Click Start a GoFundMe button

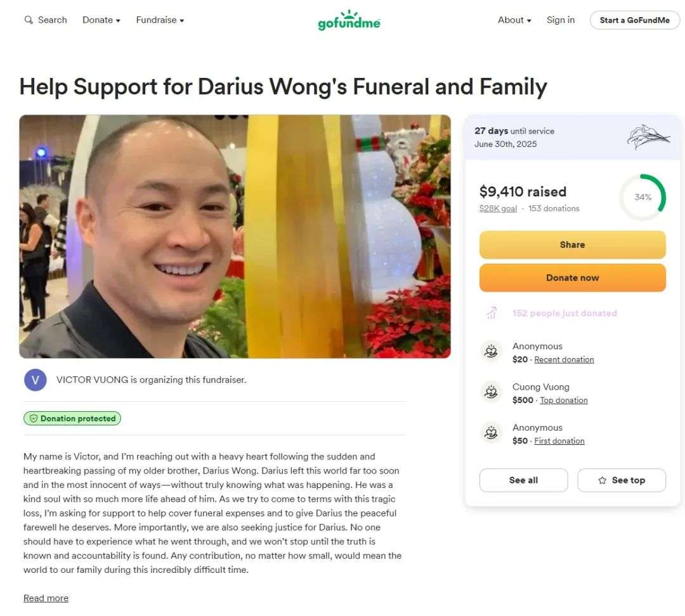point(634,20)
